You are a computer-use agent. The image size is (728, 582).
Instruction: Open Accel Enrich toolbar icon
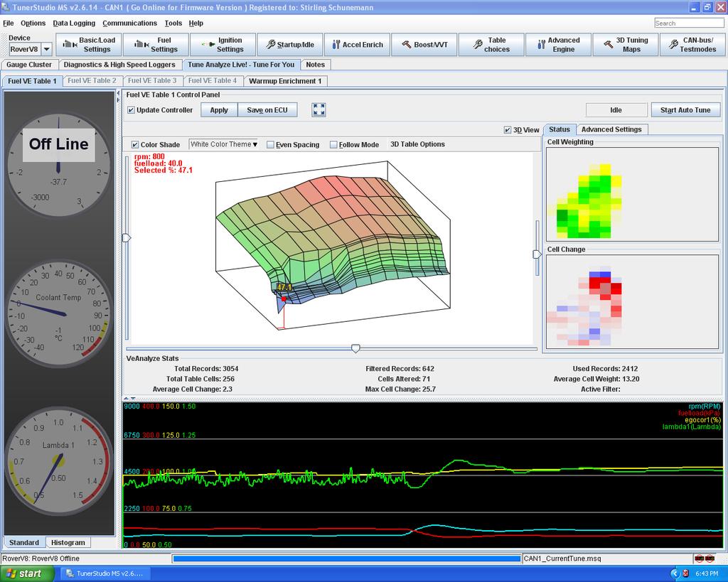tap(336, 45)
